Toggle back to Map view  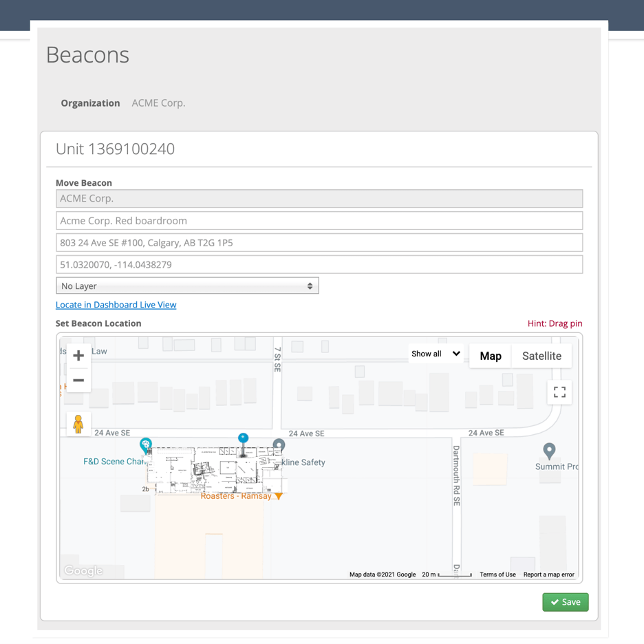491,356
